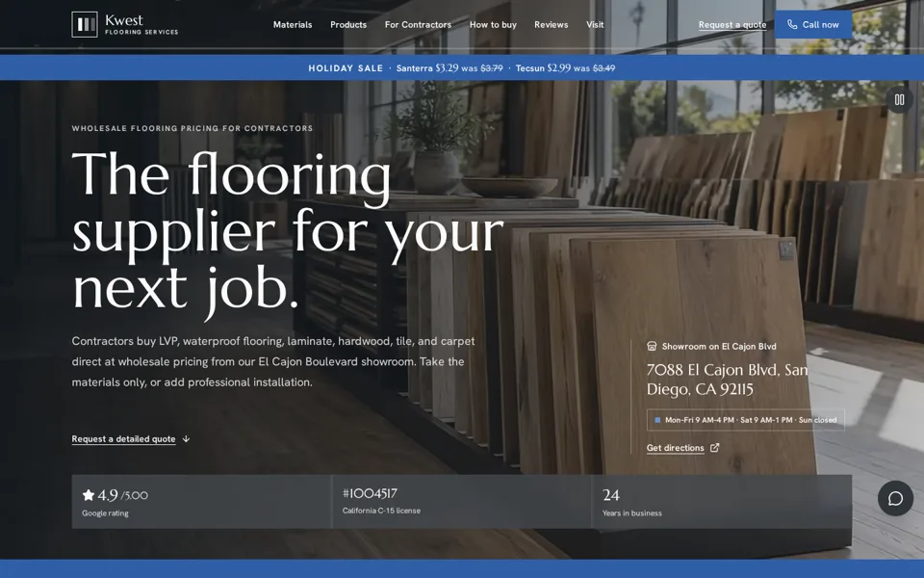
Task: Click the #1004517 California C-15 license stat
Action: pyautogui.click(x=461, y=501)
